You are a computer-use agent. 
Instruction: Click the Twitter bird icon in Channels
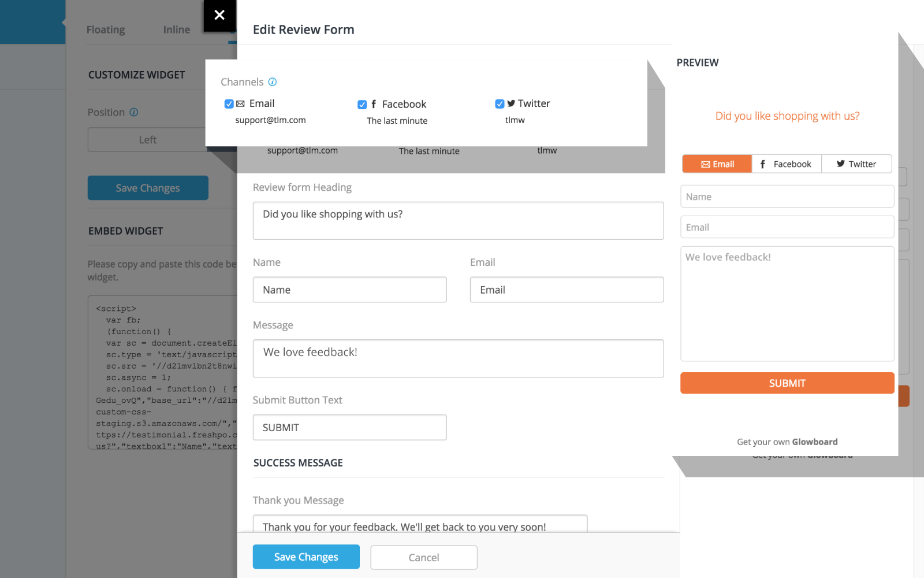pos(511,103)
